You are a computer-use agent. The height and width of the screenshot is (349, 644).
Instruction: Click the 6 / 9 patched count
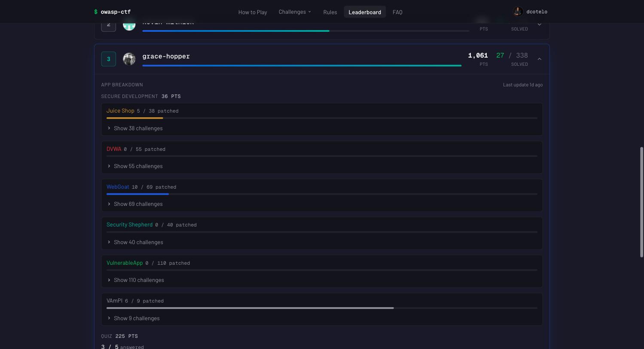tap(144, 301)
